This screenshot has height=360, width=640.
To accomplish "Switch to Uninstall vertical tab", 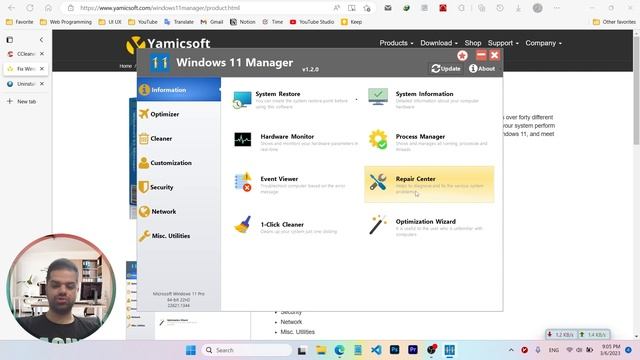I will 26,84.
